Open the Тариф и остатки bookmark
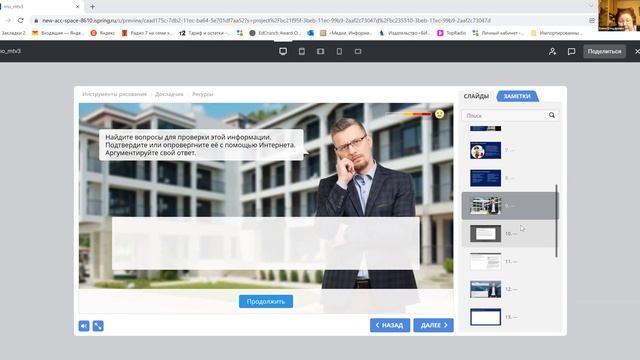 pyautogui.click(x=205, y=33)
